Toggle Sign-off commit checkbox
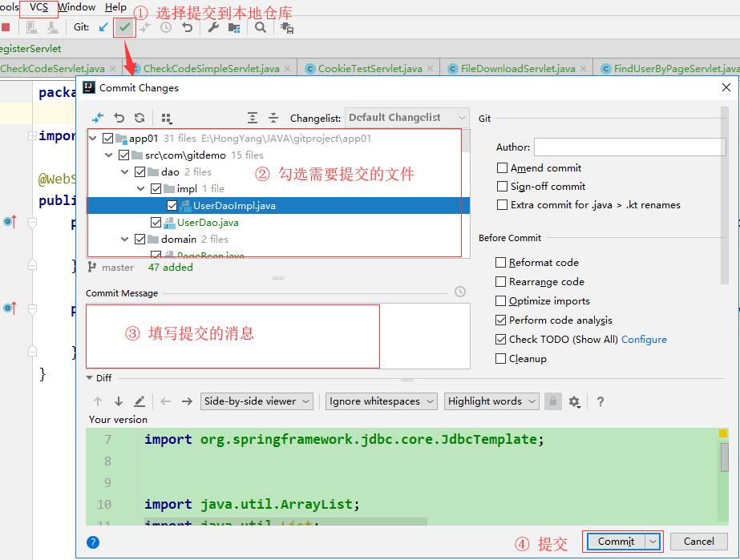This screenshot has height=560, width=740. (502, 187)
